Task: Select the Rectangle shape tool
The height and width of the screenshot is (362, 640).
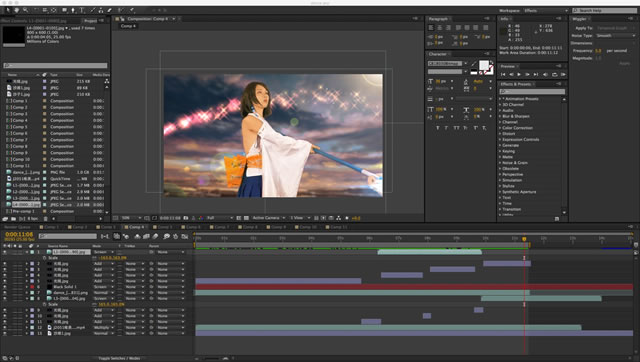Action: (x=64, y=10)
